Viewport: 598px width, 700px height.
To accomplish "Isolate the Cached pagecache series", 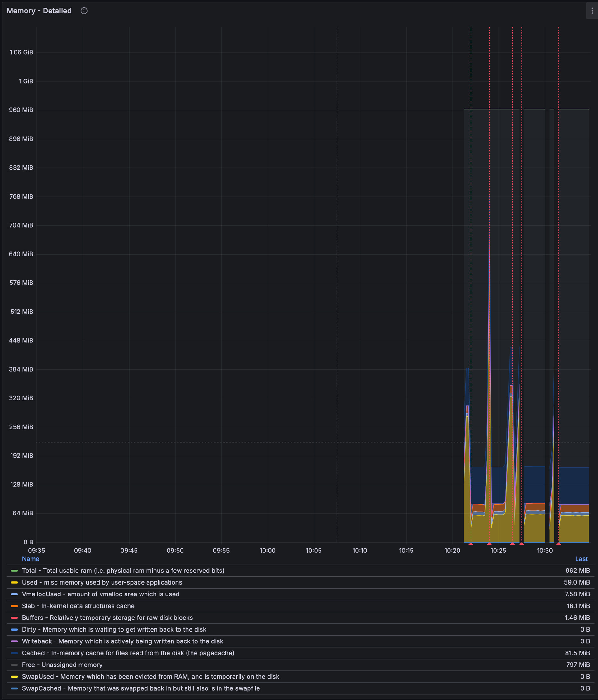I will click(x=128, y=653).
